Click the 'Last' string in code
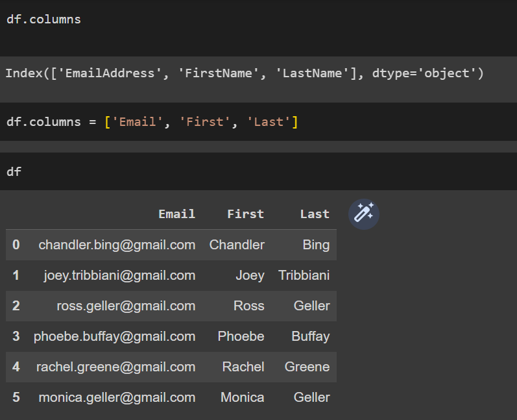 point(269,122)
